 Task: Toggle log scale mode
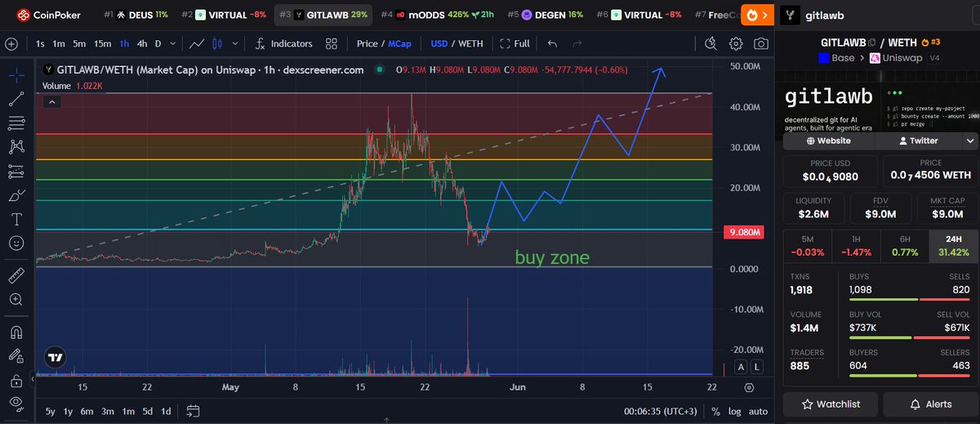click(735, 411)
